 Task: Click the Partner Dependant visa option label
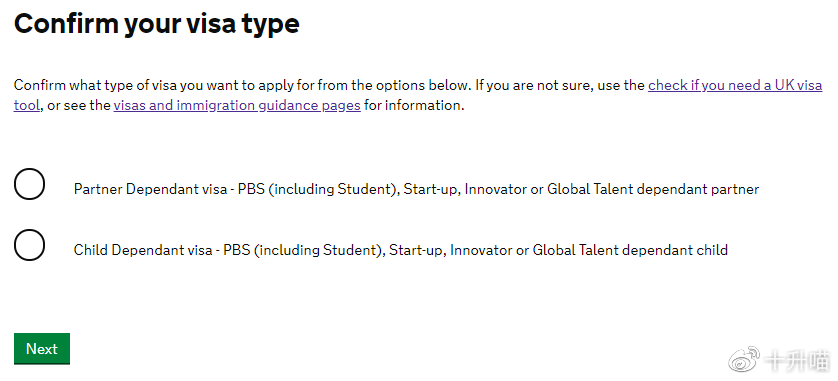[416, 189]
